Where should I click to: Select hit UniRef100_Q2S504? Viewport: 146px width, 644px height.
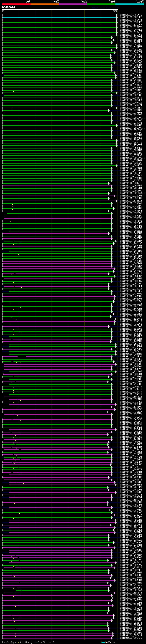[x=131, y=196]
